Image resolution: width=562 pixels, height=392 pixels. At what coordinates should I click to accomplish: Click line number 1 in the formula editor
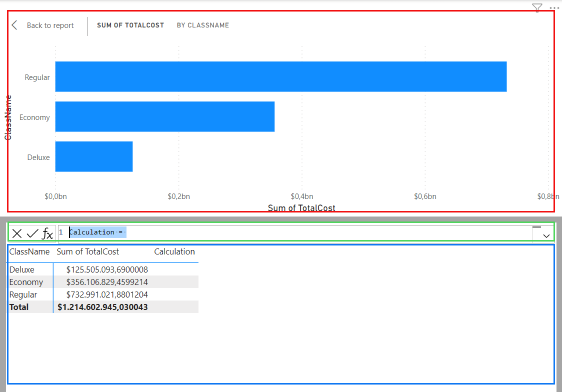[x=61, y=232]
